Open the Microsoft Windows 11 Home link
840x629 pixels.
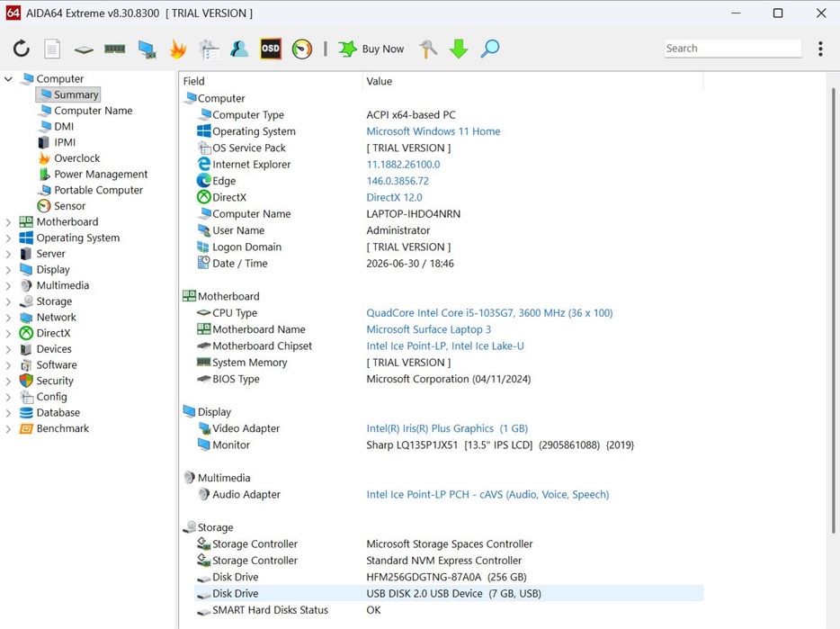pyautogui.click(x=433, y=131)
